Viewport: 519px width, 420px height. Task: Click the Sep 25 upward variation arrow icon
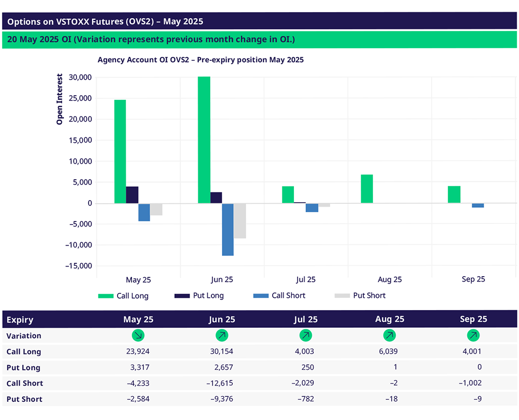(473, 335)
